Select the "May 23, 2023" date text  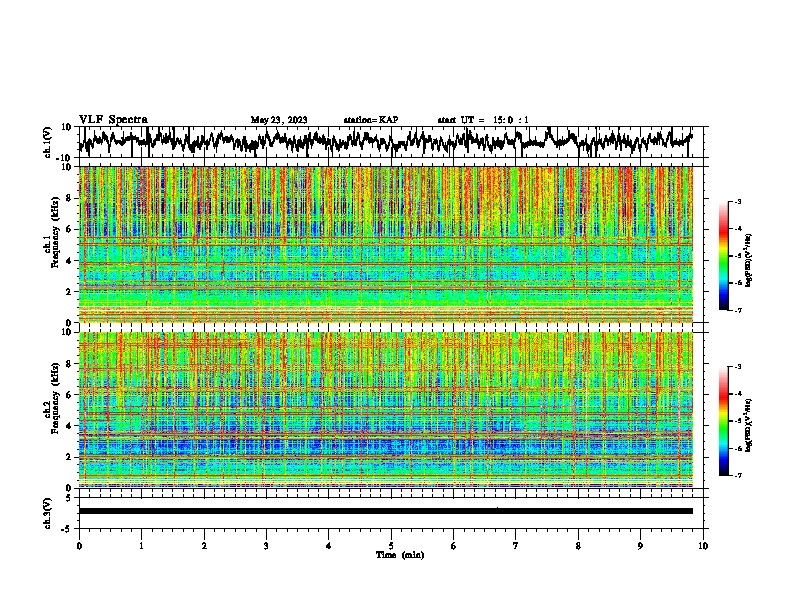click(279, 120)
